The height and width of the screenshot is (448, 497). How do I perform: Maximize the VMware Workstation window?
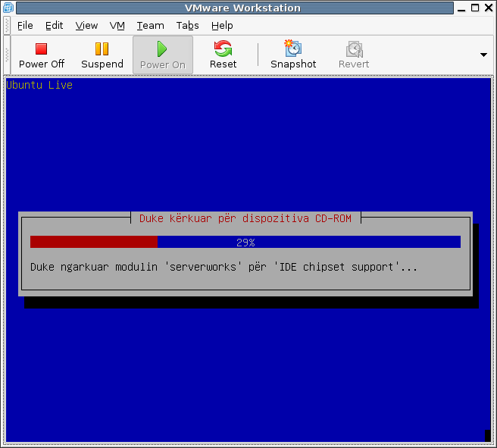tap(475, 8)
